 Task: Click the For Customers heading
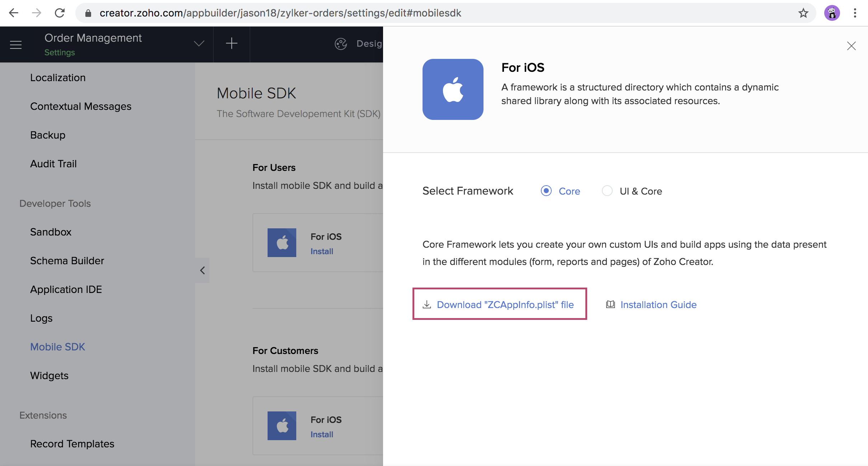[x=285, y=351]
